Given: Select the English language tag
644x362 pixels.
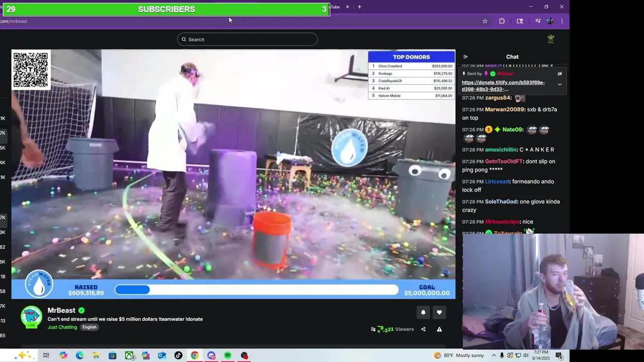Looking at the screenshot, I should click(89, 327).
